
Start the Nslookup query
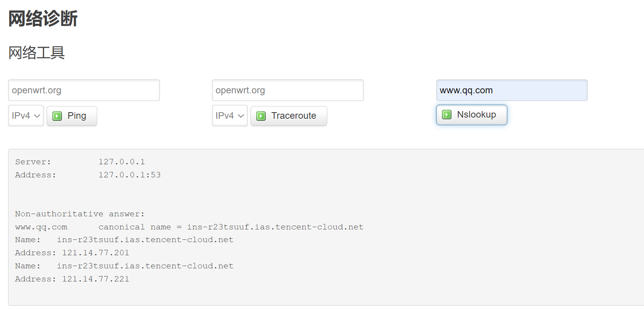pyautogui.click(x=471, y=115)
